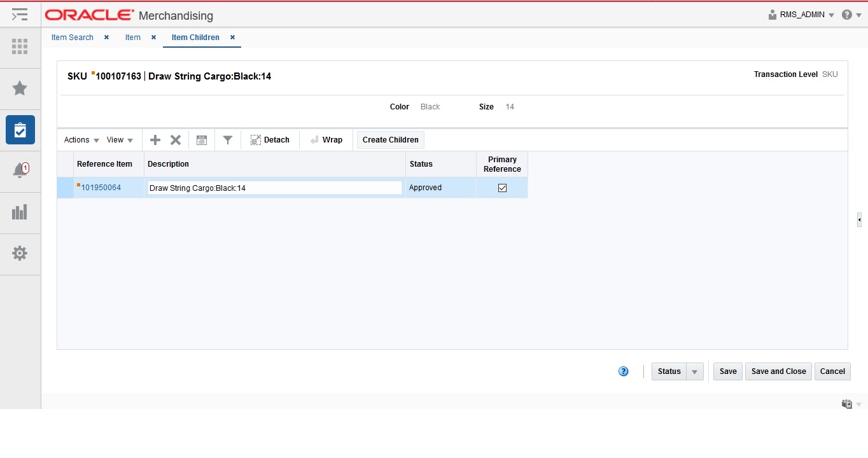Select the Item Children tab
The image size is (868, 458).
click(x=195, y=38)
